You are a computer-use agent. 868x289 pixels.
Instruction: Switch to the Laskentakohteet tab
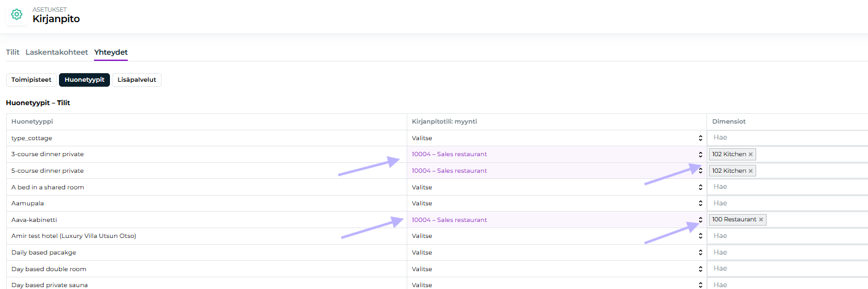57,52
